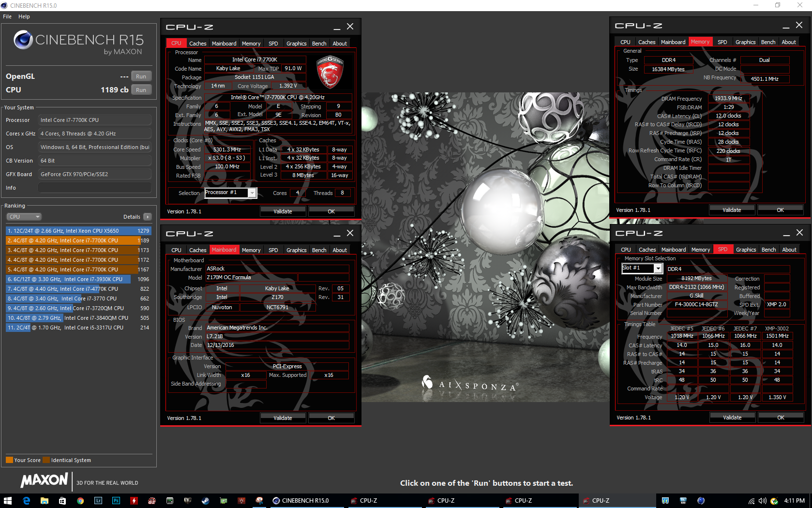
Task: Switch to Caches tab in CPU window
Action: (197, 44)
